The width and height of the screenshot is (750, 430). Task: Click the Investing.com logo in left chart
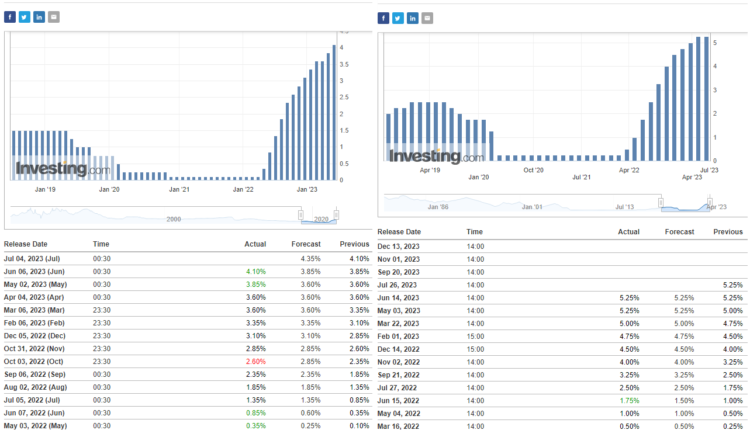pyautogui.click(x=62, y=170)
